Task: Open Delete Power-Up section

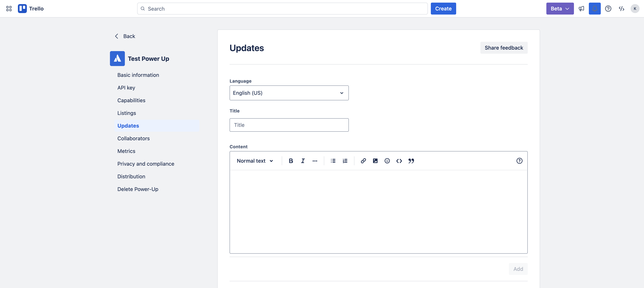Action: coord(138,189)
